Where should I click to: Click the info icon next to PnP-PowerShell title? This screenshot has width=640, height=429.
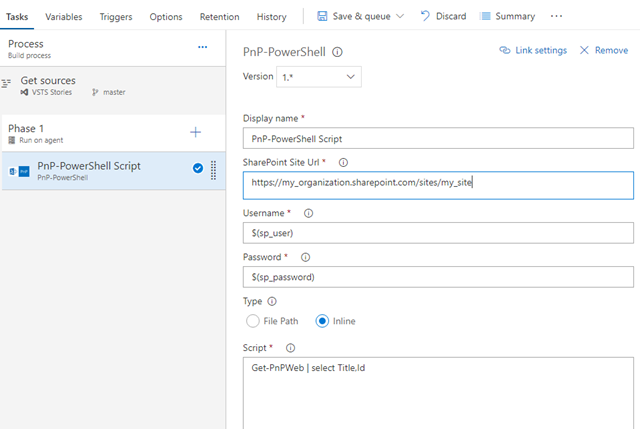tap(337, 52)
